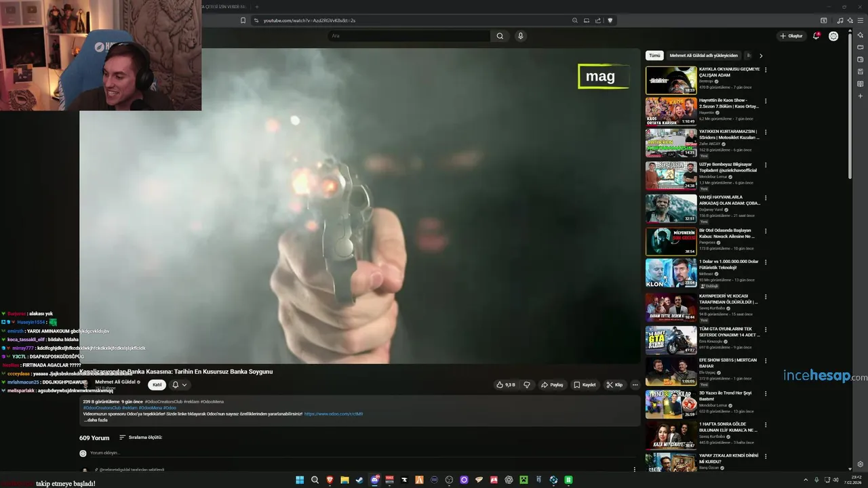Open Brave Leo AI sparkle icon
Image resolution: width=868 pixels, height=488 pixels.
pos(850,20)
